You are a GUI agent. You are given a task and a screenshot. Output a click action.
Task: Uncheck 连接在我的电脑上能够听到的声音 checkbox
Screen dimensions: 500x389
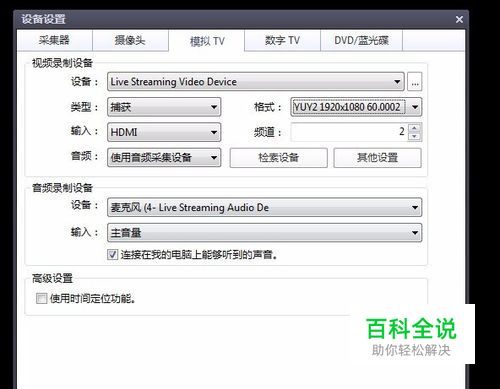(112, 255)
